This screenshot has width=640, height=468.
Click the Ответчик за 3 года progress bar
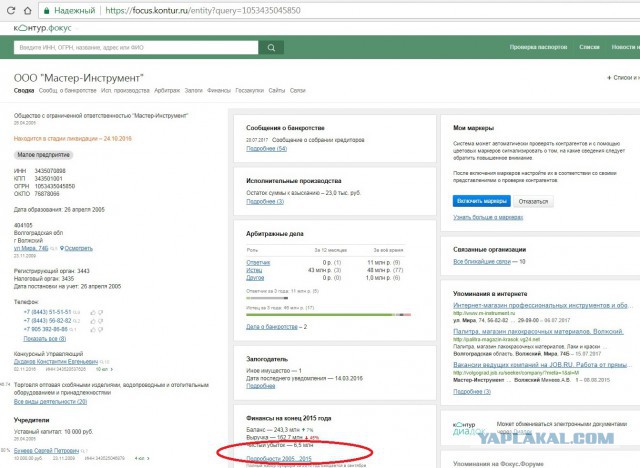pos(267,298)
